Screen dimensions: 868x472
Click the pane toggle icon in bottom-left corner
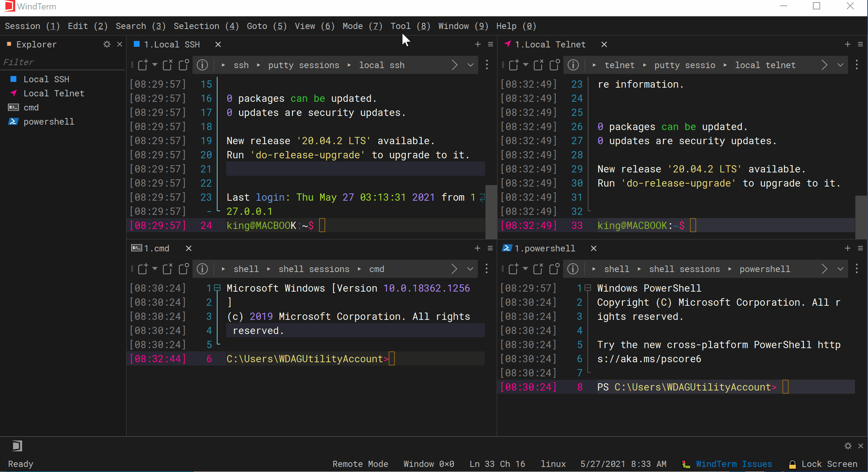pyautogui.click(x=17, y=446)
